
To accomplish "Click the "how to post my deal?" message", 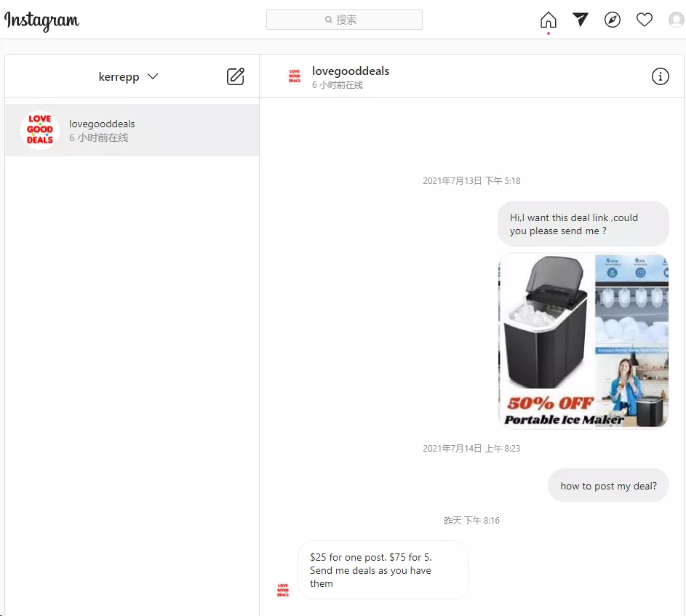I will click(608, 486).
